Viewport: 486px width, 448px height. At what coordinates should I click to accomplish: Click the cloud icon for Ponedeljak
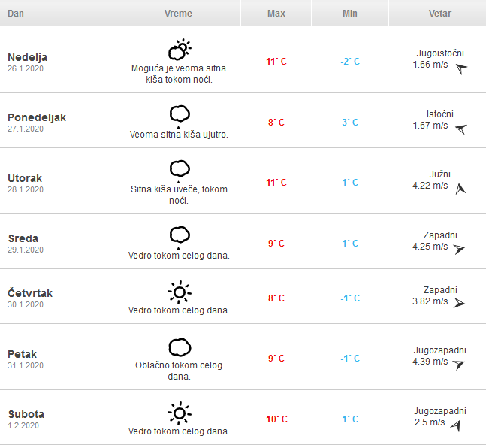(x=179, y=114)
